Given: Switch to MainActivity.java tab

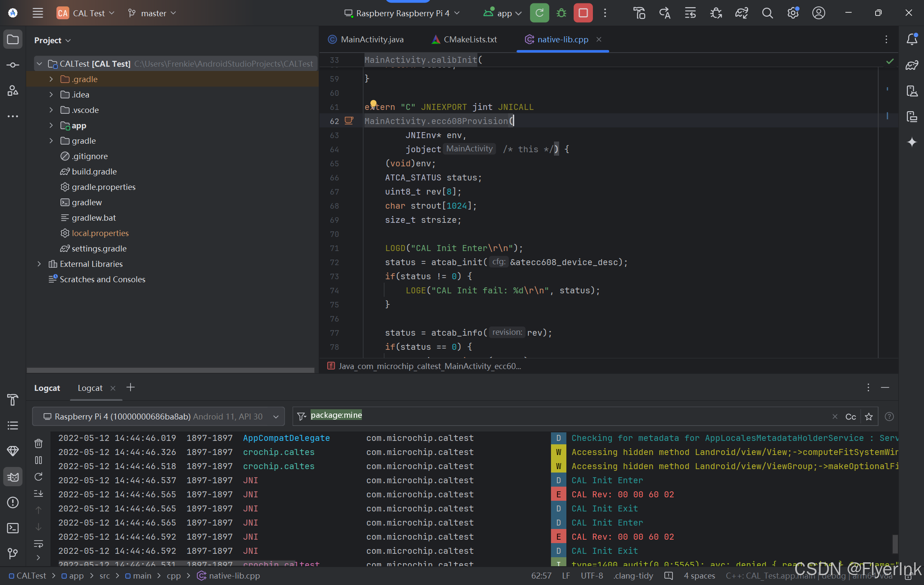Looking at the screenshot, I should point(366,39).
